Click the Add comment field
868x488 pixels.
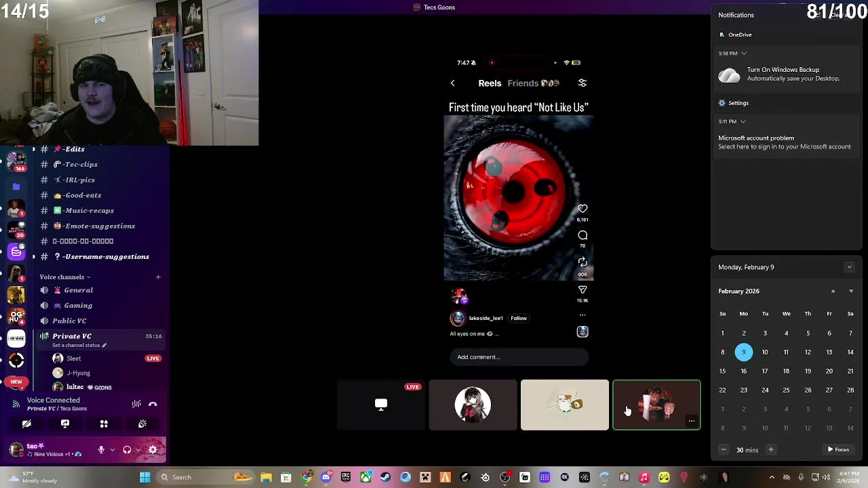coord(519,357)
